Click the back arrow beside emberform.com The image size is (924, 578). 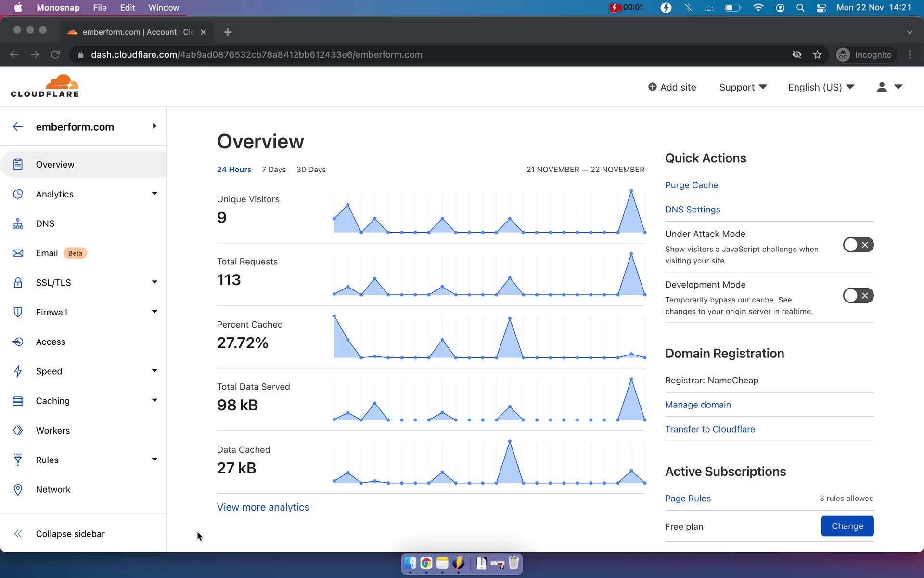[x=18, y=127]
